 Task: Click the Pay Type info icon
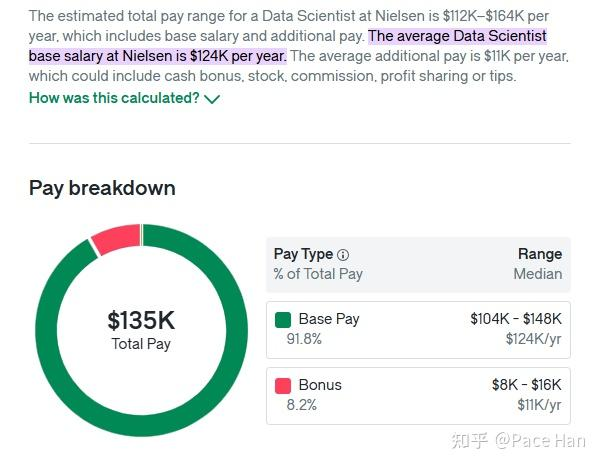[x=343, y=255]
